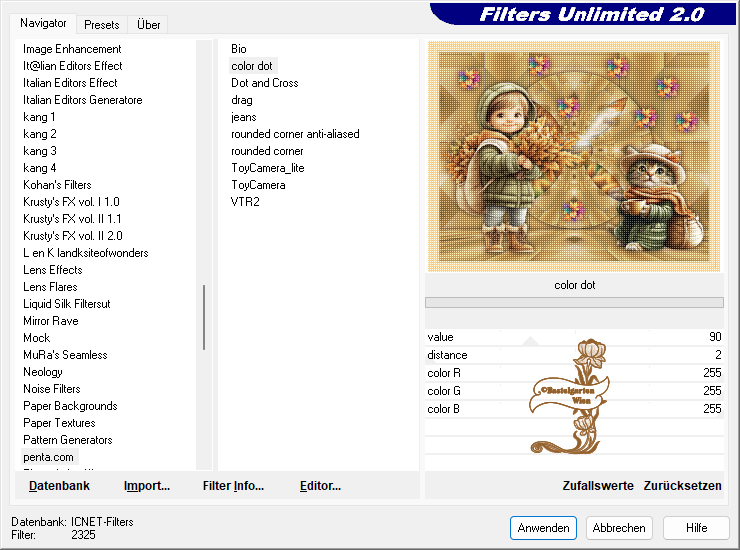Click Anwenden to apply filter

tap(543, 528)
